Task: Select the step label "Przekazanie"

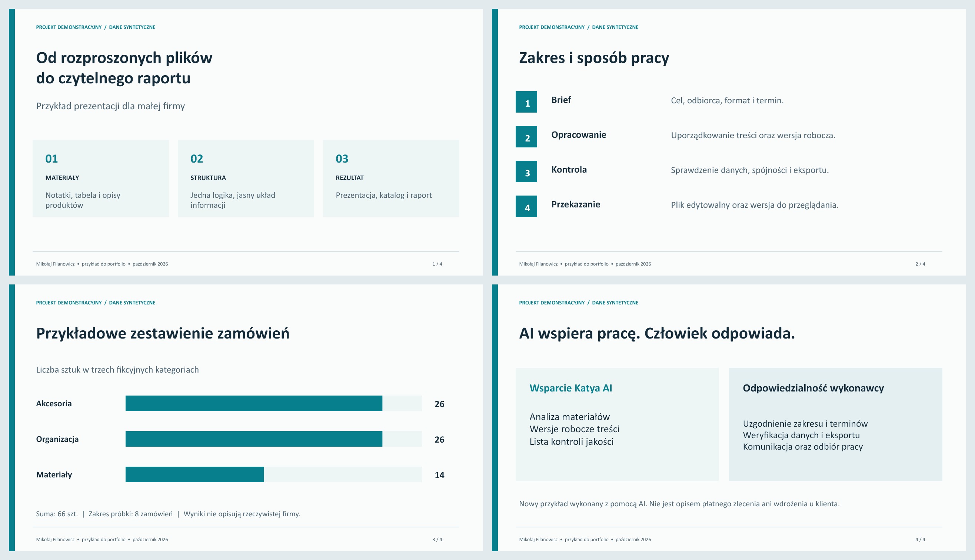Action: pyautogui.click(x=575, y=204)
